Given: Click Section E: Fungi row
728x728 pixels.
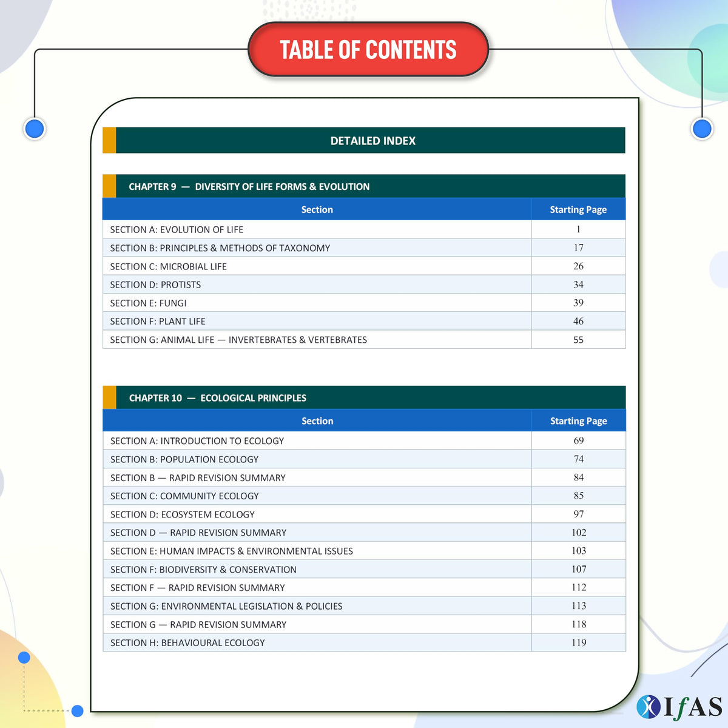Looking at the screenshot, I should (x=364, y=303).
